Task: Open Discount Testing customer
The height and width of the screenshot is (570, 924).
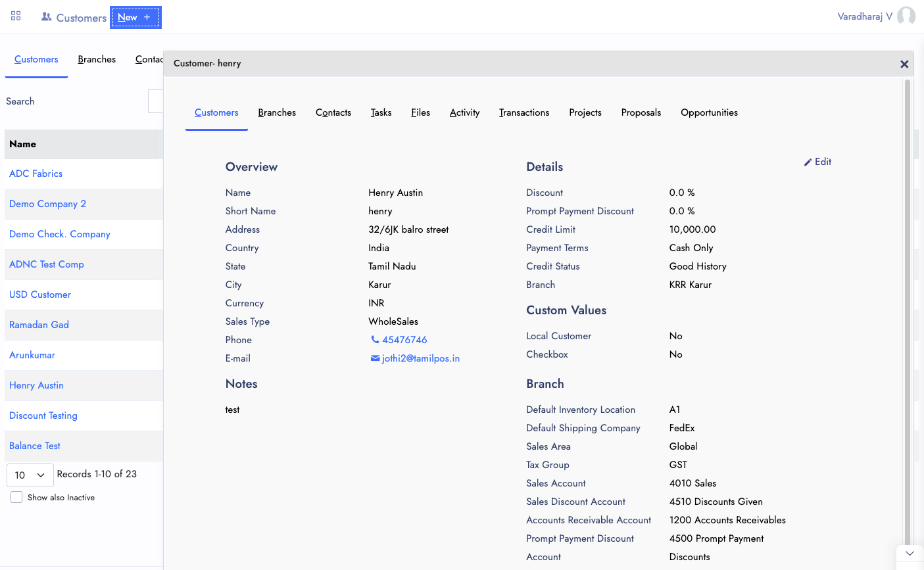Action: (x=43, y=416)
